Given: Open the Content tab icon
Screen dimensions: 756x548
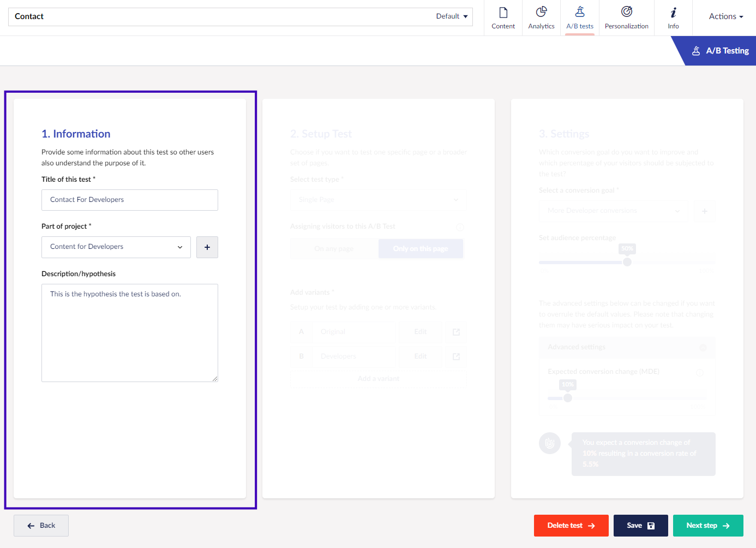Looking at the screenshot, I should [x=503, y=13].
